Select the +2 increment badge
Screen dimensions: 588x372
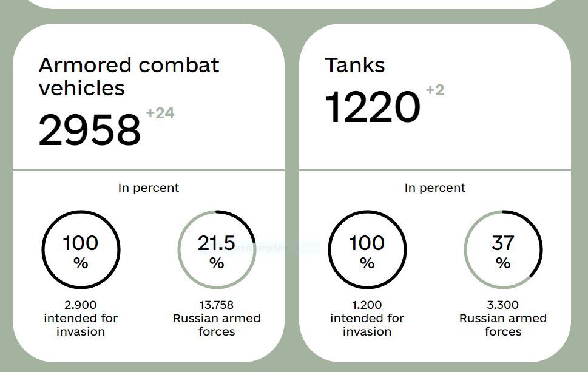pos(434,90)
